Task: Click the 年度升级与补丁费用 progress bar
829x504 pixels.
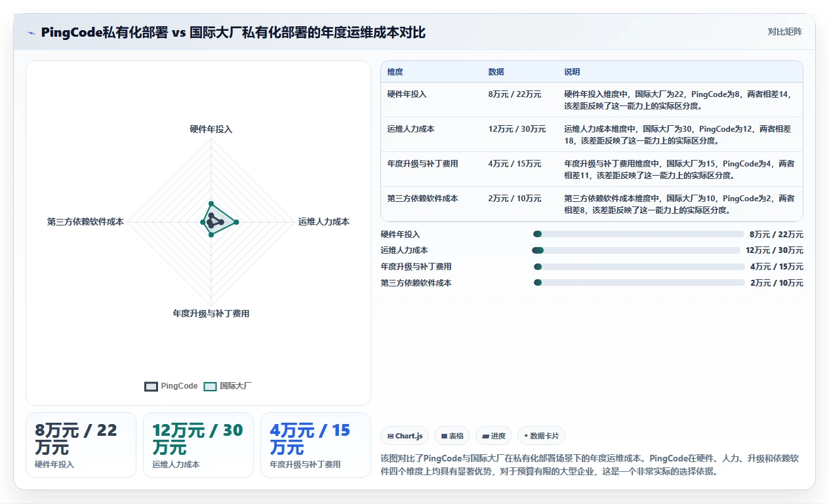Action: (639, 267)
